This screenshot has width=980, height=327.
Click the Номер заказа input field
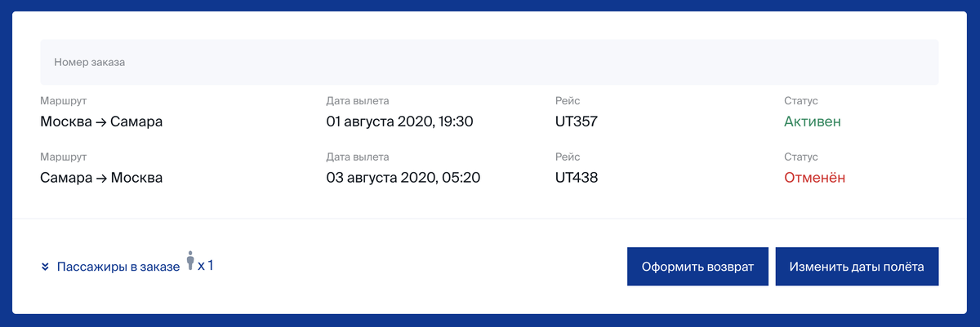click(489, 62)
